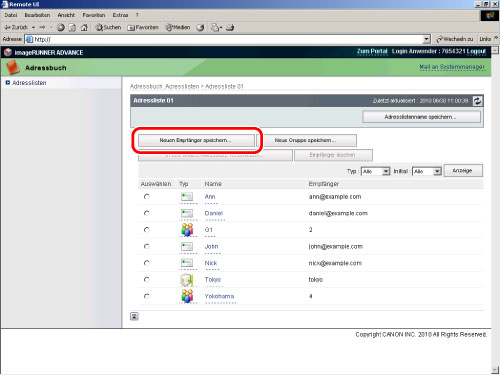The height and width of the screenshot is (375, 500).
Task: Click the Home icon in browser toolbar
Action: click(x=84, y=28)
